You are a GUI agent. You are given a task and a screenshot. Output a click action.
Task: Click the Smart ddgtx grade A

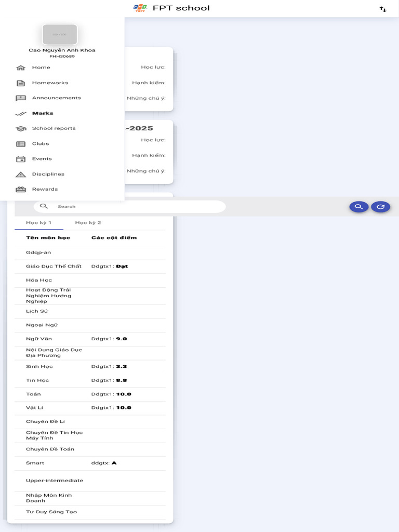(114, 463)
